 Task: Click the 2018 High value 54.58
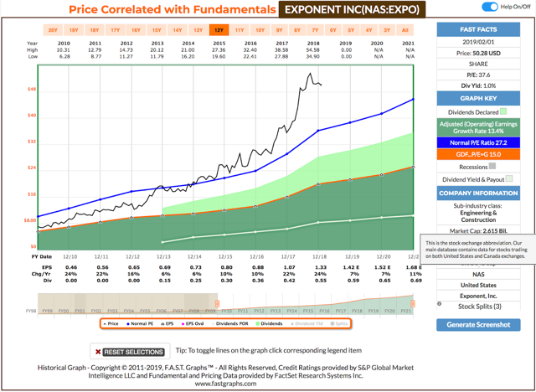[x=313, y=50]
